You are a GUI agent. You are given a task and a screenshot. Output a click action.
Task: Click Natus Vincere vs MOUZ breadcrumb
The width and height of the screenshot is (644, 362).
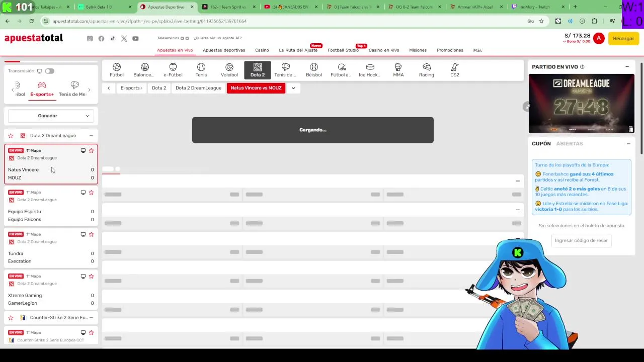[x=256, y=88]
